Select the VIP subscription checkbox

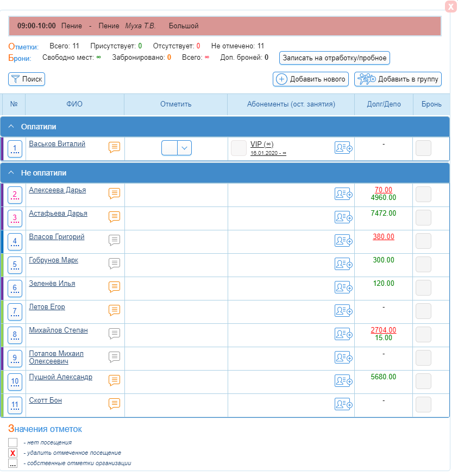point(239,148)
